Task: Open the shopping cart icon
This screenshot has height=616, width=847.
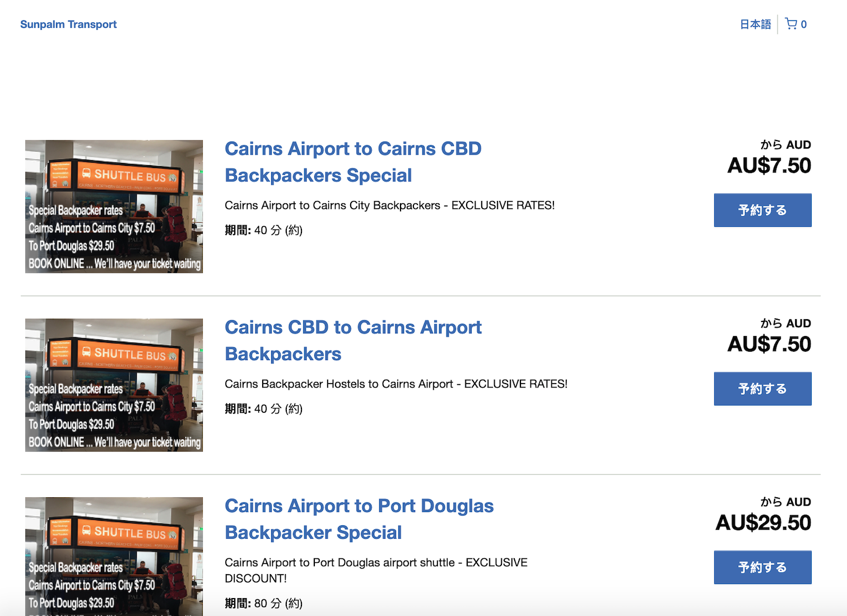Action: [x=791, y=24]
